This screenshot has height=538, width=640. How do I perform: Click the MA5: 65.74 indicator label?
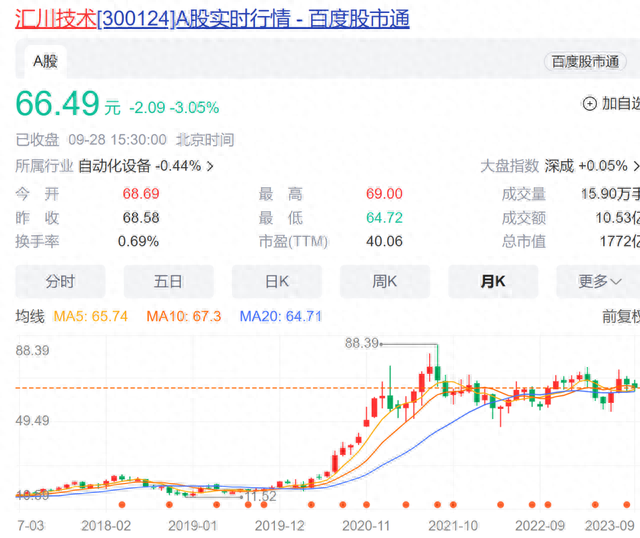pyautogui.click(x=91, y=316)
